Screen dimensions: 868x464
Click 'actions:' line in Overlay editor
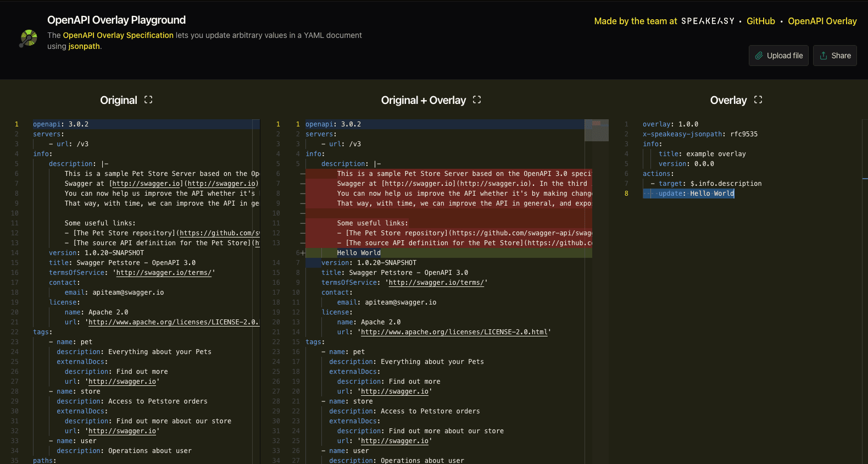(x=658, y=174)
